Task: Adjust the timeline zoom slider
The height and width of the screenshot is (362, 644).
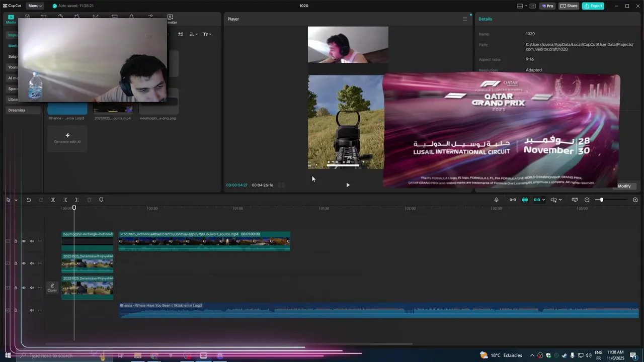Action: tap(601, 200)
